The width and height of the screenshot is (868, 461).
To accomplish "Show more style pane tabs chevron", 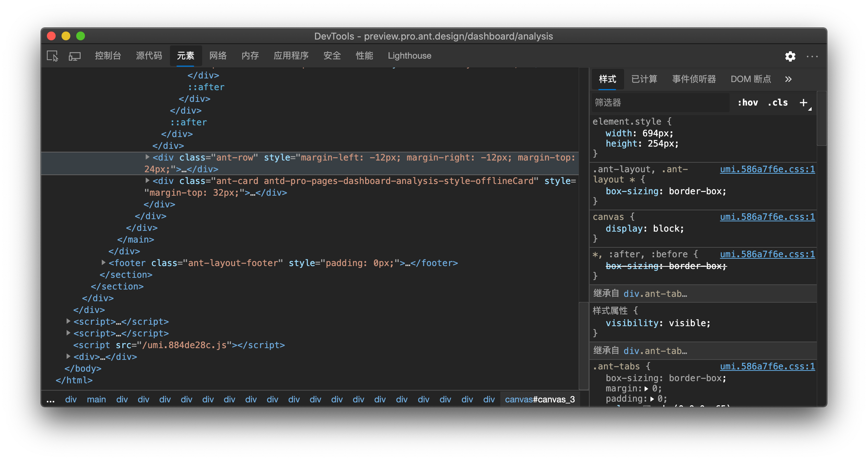I will click(788, 79).
